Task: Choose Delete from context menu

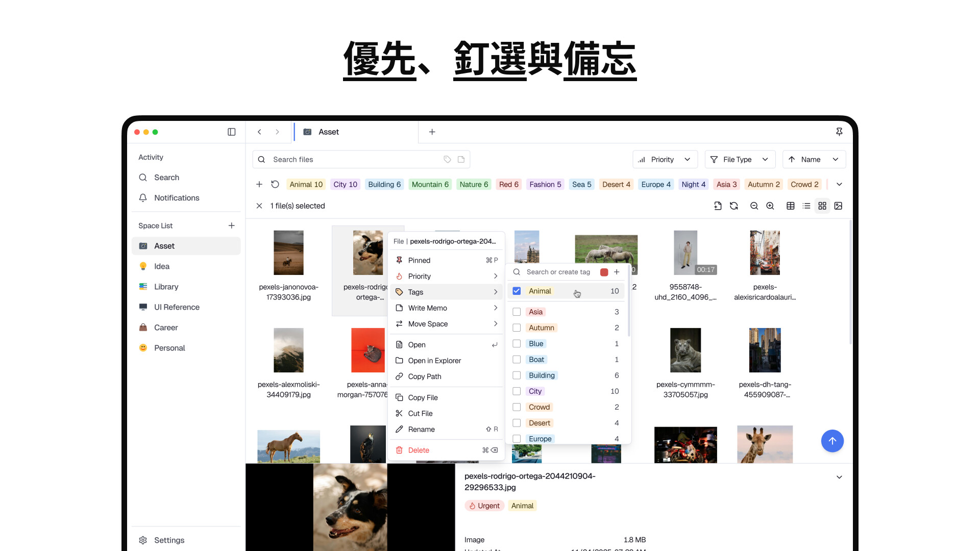Action: (419, 450)
